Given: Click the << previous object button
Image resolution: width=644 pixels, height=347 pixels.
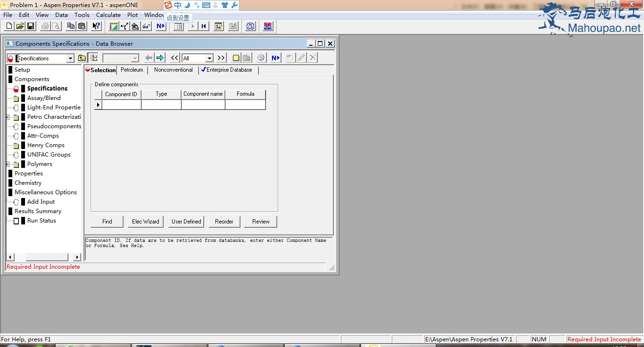Looking at the screenshot, I should (x=174, y=58).
